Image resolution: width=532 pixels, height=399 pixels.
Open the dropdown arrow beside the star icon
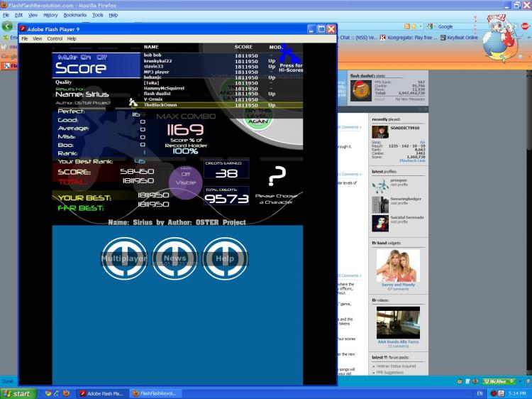(x=421, y=26)
